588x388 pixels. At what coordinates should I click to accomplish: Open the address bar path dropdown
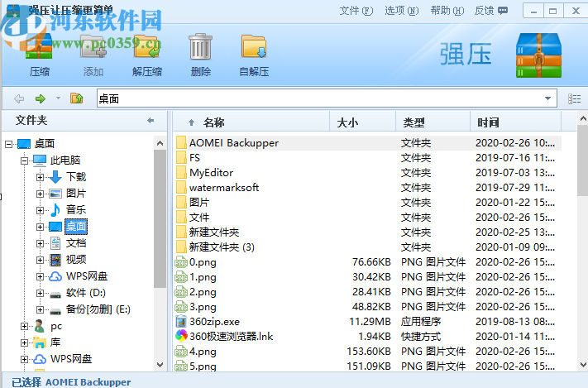[547, 98]
